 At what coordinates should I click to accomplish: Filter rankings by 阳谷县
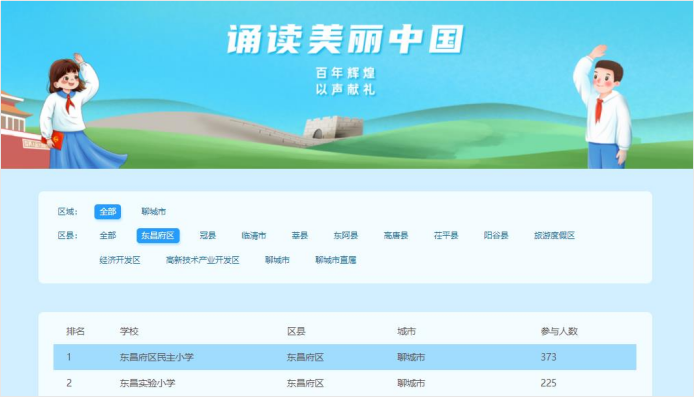[496, 235]
